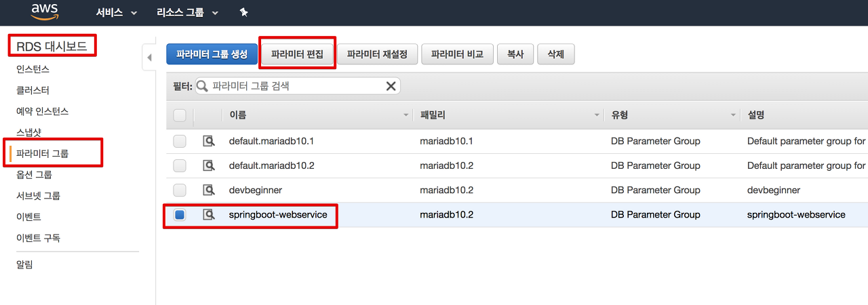Open the 리소스 그룹 dropdown menu
868x305 pixels.
(188, 13)
